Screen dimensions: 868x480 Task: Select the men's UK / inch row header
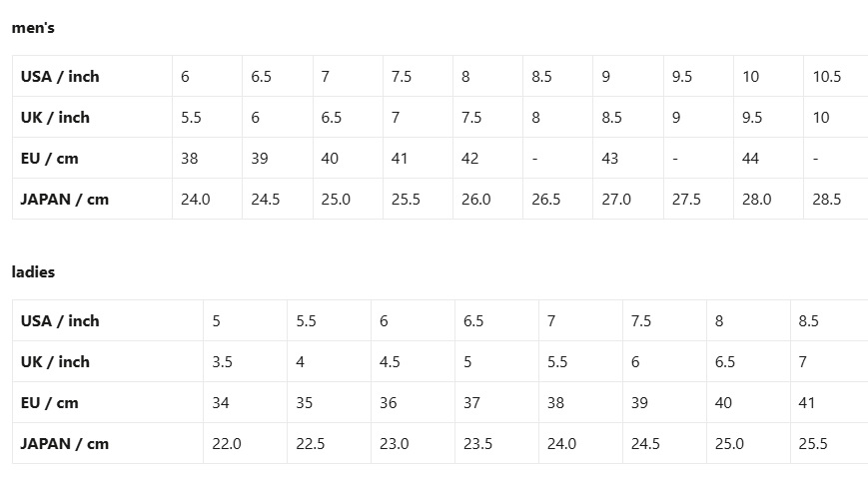(x=93, y=117)
